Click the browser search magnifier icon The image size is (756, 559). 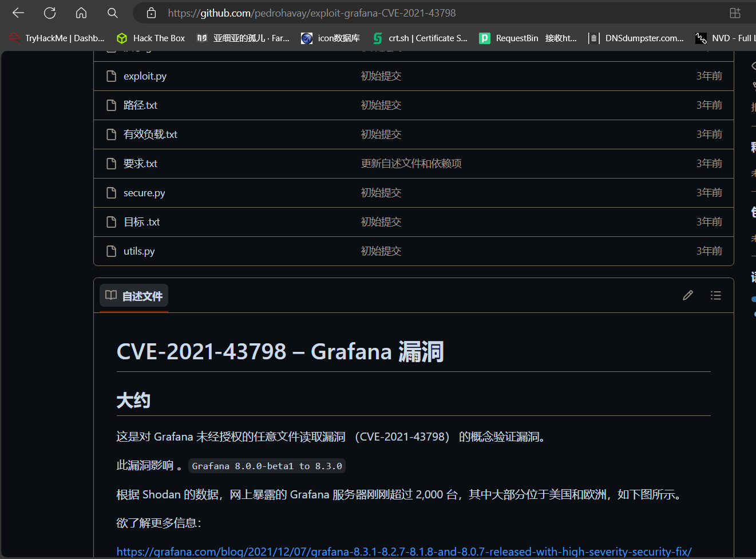pyautogui.click(x=113, y=13)
